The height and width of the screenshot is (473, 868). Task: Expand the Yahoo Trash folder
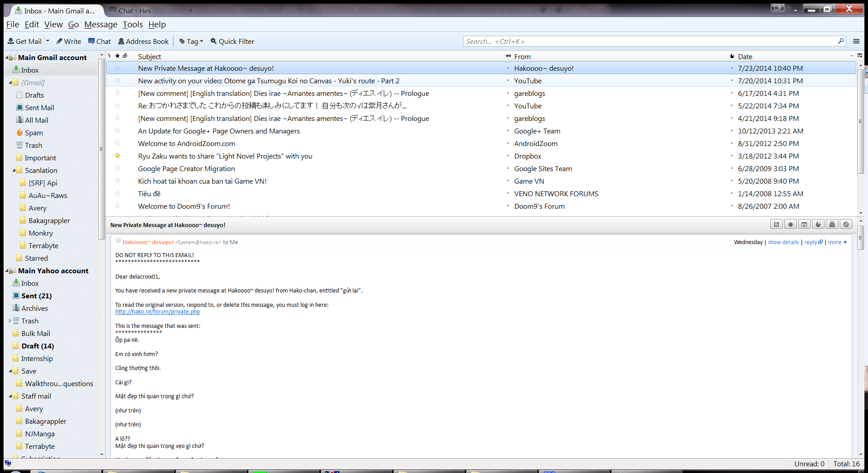click(x=10, y=321)
